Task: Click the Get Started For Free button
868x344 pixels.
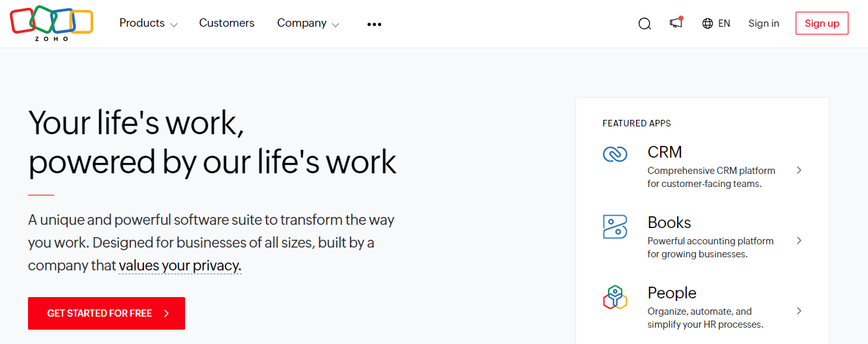Action: 106,313
